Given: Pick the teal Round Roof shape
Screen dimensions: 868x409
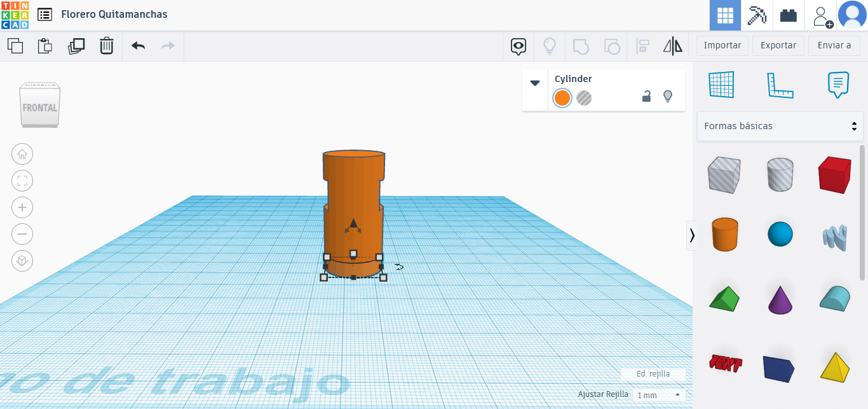Looking at the screenshot, I should click(x=834, y=299).
